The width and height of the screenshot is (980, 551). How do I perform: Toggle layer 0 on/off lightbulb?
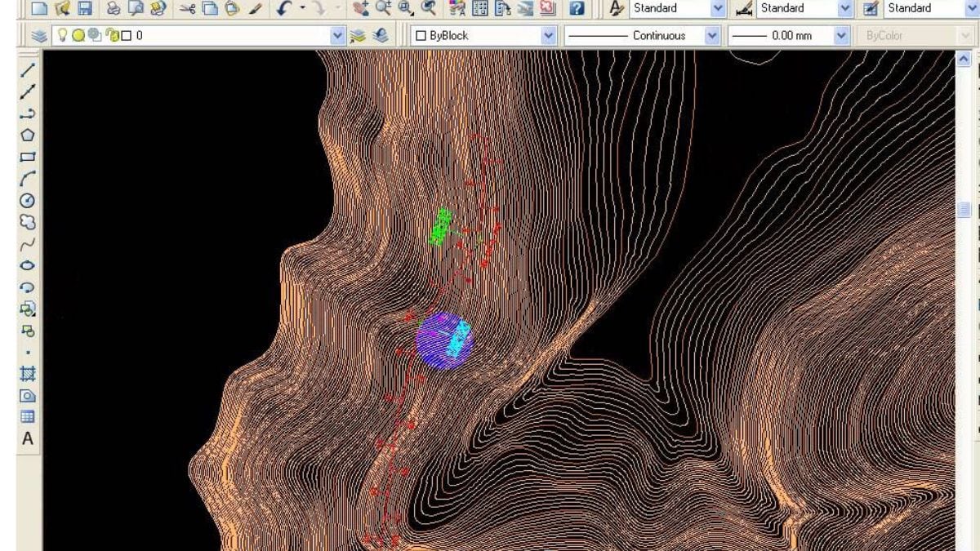click(x=61, y=36)
